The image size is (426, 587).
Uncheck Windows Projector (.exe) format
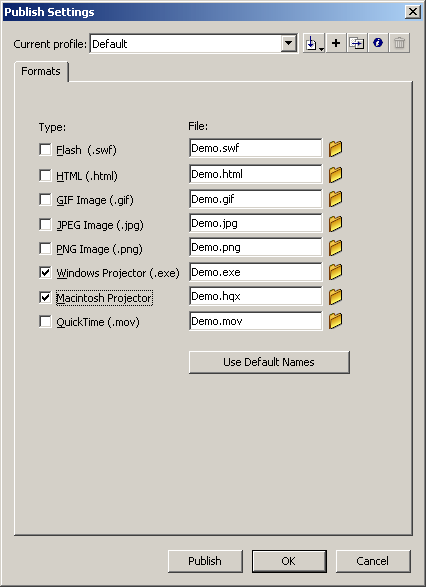pos(45,273)
